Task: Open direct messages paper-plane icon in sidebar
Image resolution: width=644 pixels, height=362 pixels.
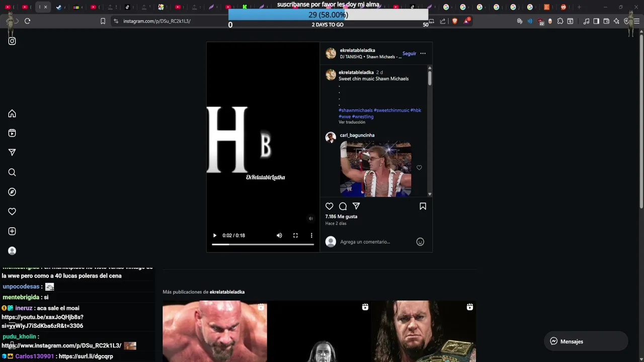Action: (12, 152)
